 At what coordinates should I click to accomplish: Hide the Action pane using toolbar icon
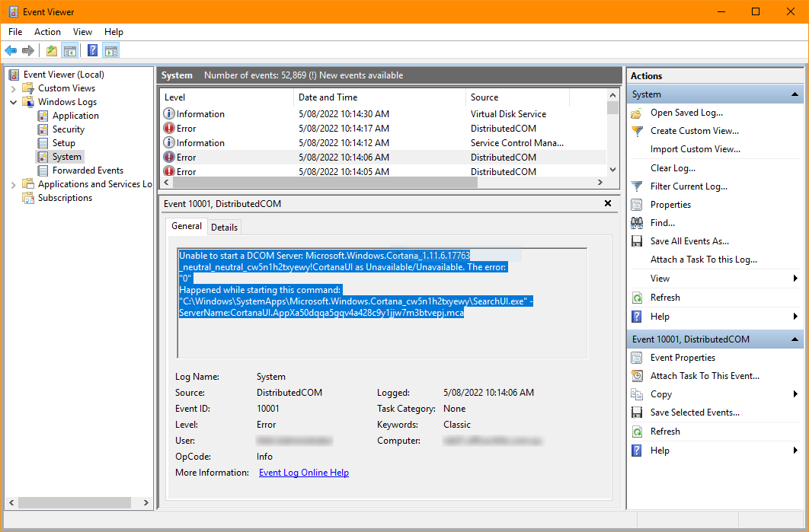tap(111, 50)
